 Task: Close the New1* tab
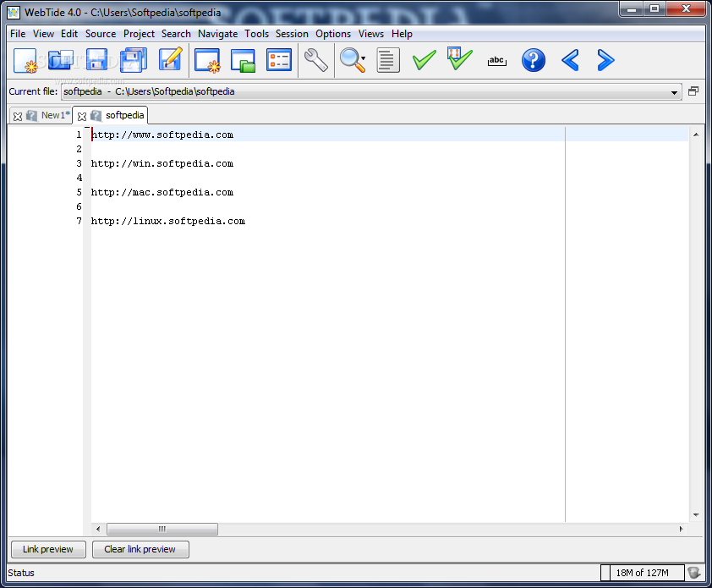coord(18,117)
